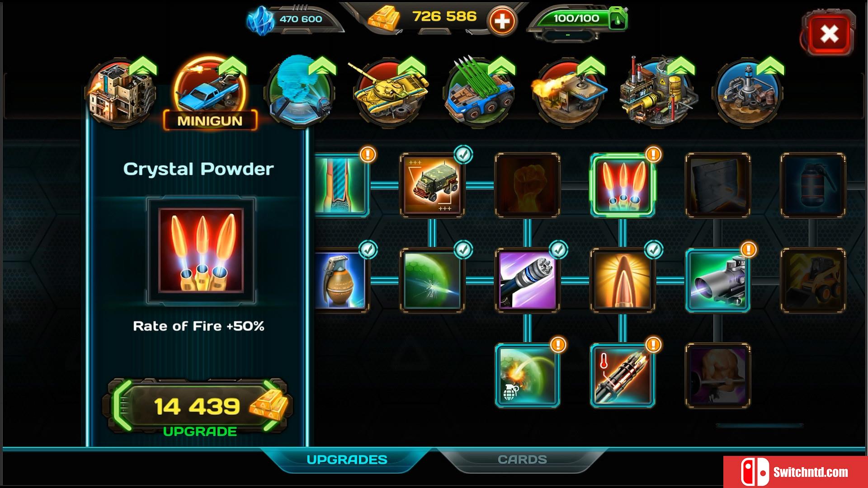Viewport: 868px width, 488px height.
Task: Add more gold with plus button
Action: 502,21
